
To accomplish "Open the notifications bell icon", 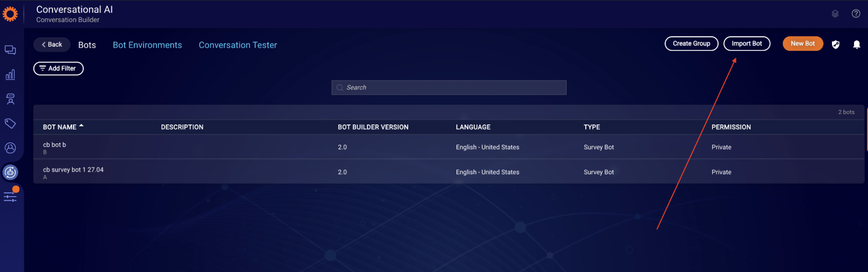I will click(857, 44).
